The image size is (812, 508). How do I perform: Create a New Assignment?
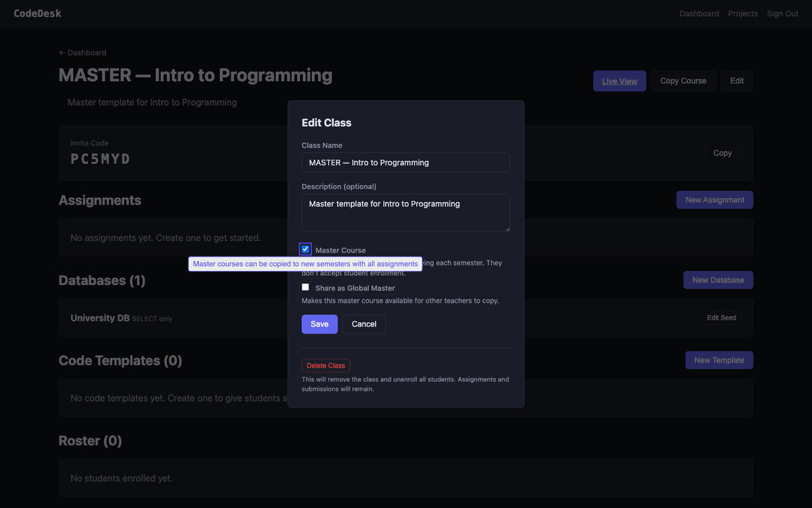[715, 199]
